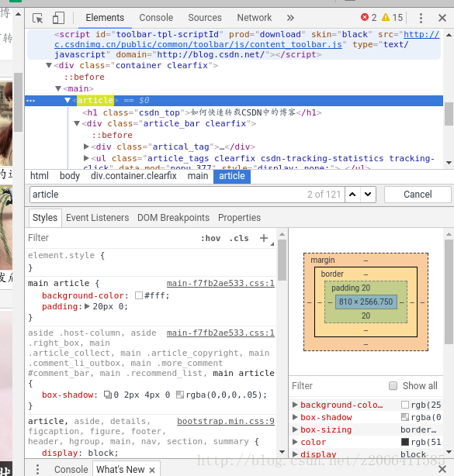Image resolution: width=454 pixels, height=476 pixels.
Task: Select the h1 csdn_top element row
Action: click(x=202, y=112)
